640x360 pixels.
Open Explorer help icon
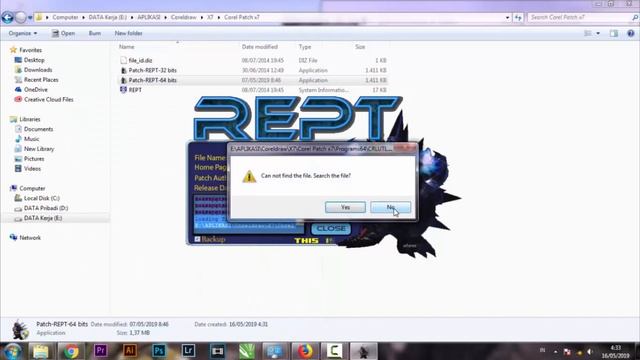tap(631, 33)
